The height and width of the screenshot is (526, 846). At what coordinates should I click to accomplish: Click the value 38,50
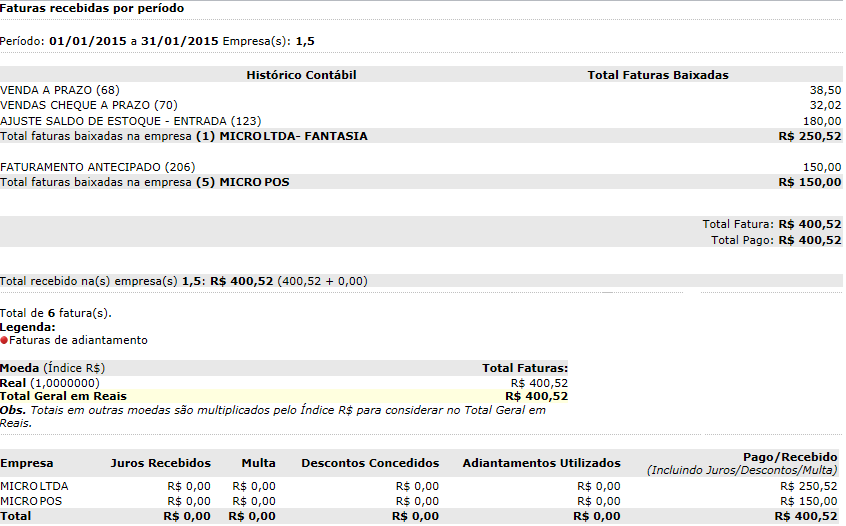coord(825,90)
